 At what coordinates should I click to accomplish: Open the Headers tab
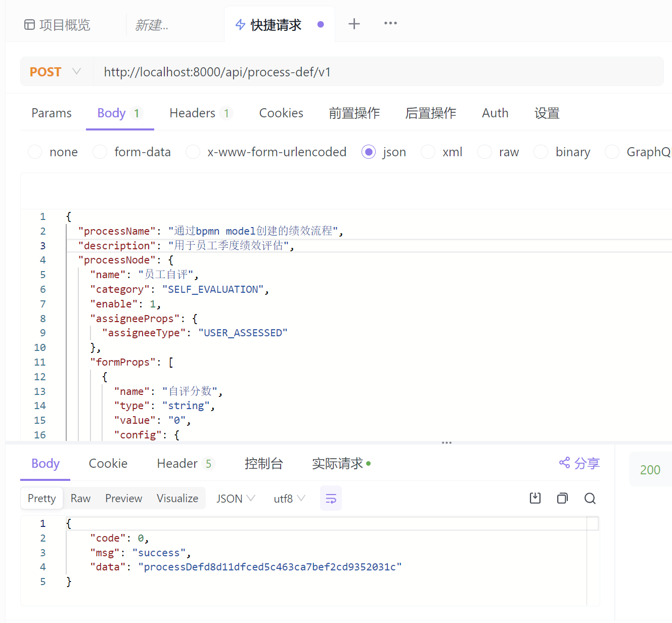point(201,113)
